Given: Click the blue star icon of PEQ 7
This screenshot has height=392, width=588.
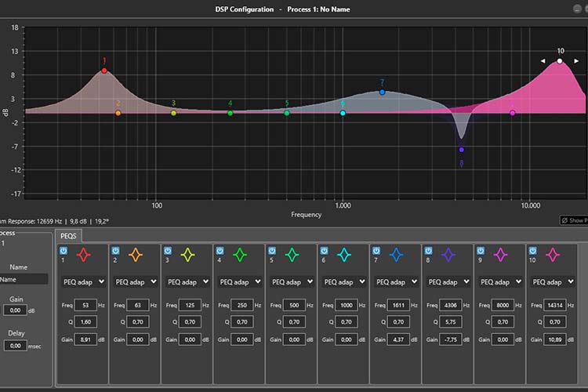Looking at the screenshot, I should click(x=397, y=255).
